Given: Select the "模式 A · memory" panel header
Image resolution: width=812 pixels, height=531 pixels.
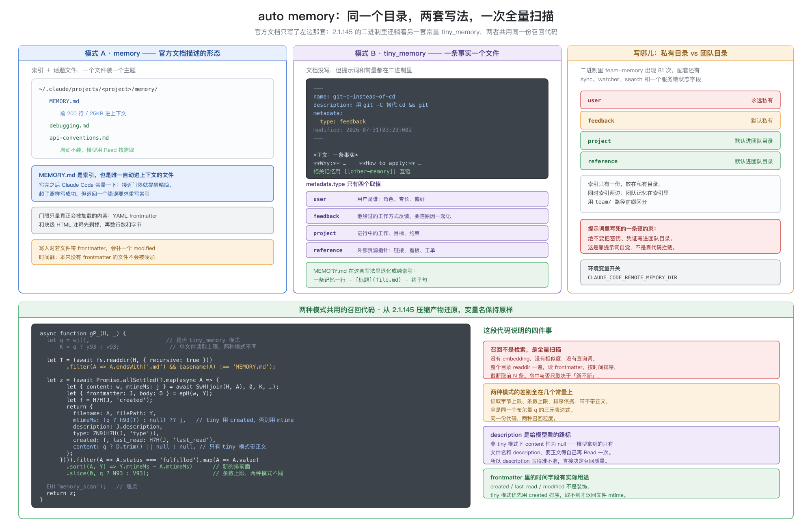Looking at the screenshot, I should 153,53.
